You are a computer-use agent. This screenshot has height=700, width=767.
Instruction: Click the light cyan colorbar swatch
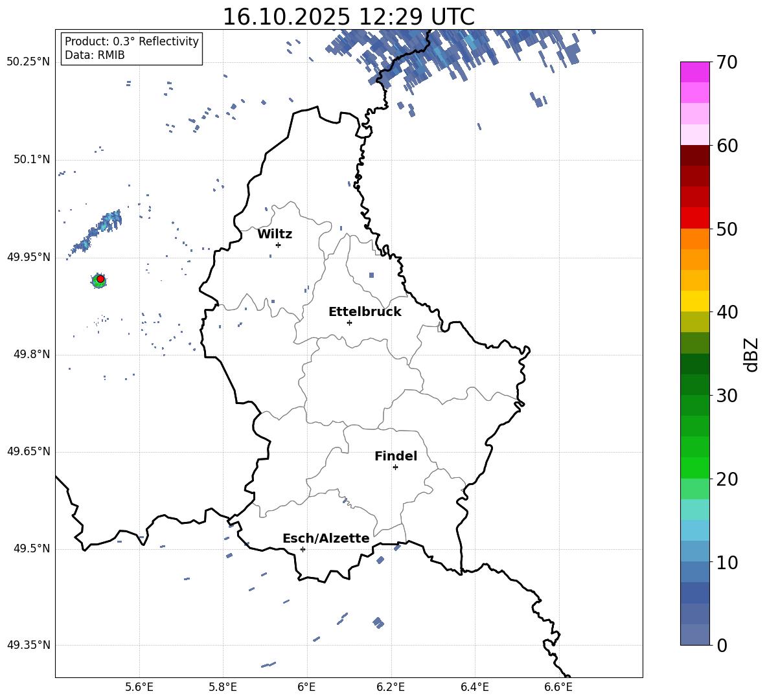(695, 510)
